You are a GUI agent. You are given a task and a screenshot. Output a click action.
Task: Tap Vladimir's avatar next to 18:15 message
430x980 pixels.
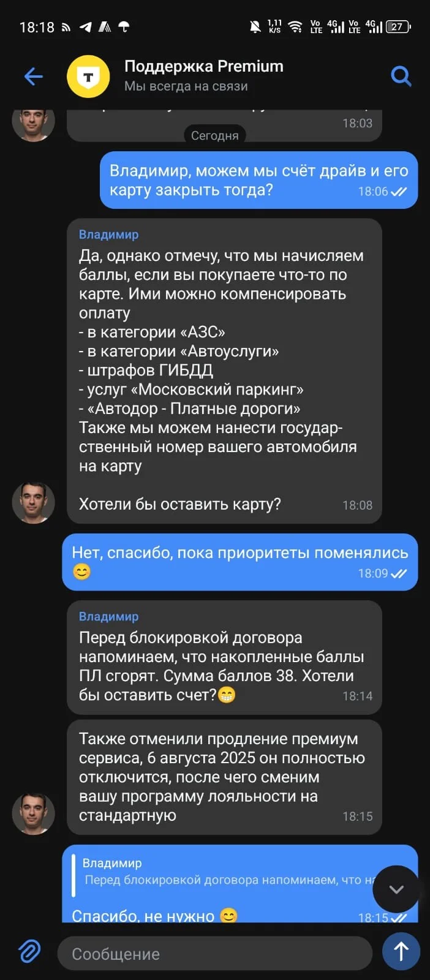(34, 813)
